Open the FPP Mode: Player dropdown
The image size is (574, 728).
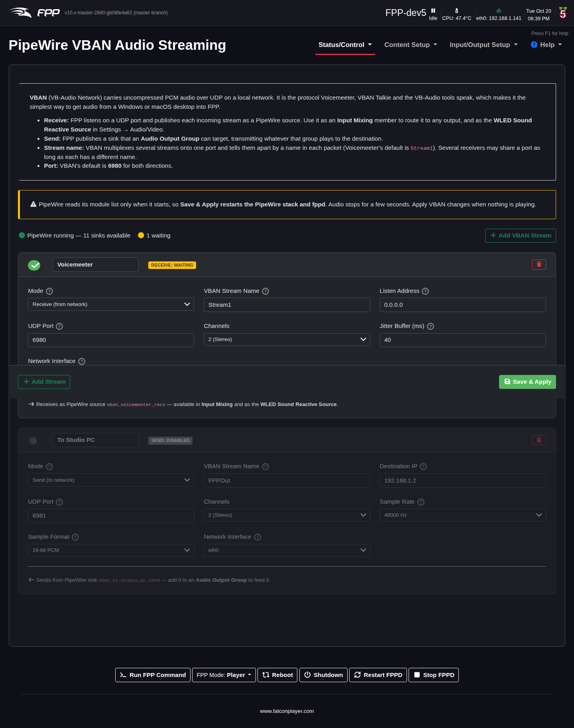224,675
